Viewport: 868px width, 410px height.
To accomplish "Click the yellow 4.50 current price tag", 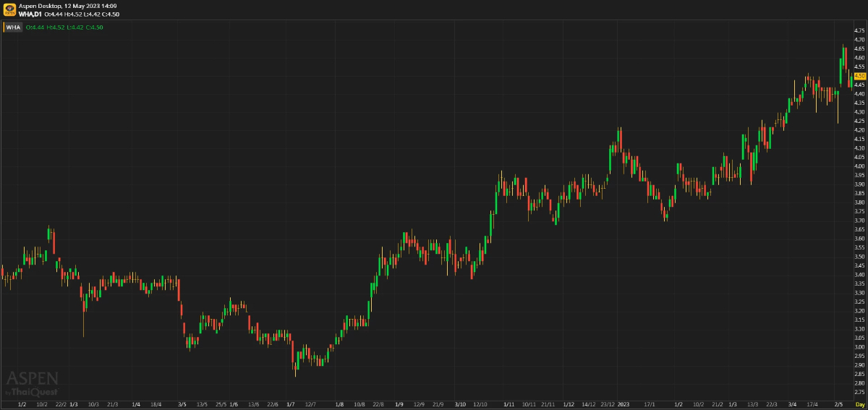I will [x=860, y=76].
